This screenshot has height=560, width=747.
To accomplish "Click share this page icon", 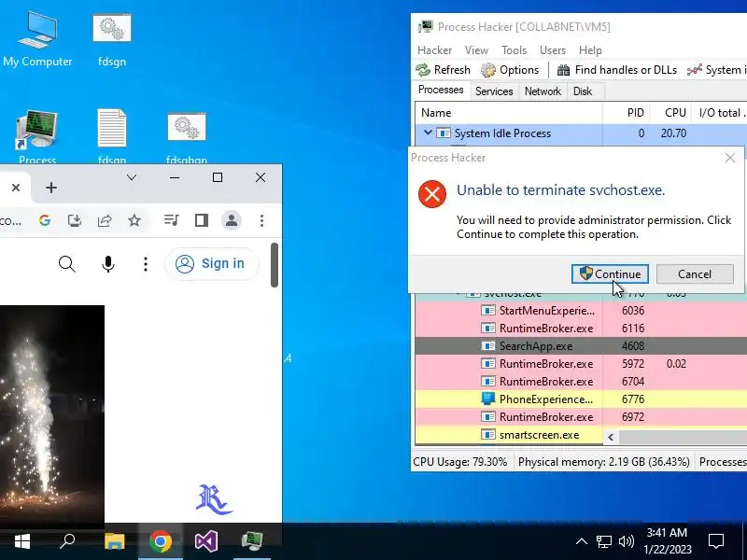I will pos(105,220).
